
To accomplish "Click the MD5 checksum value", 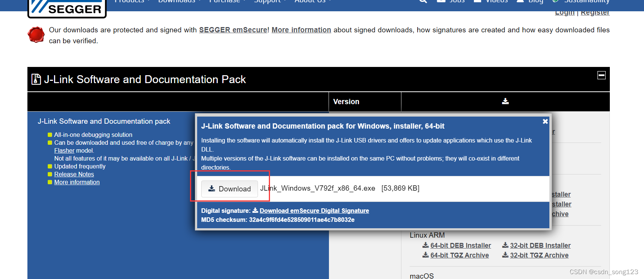I will point(302,220).
